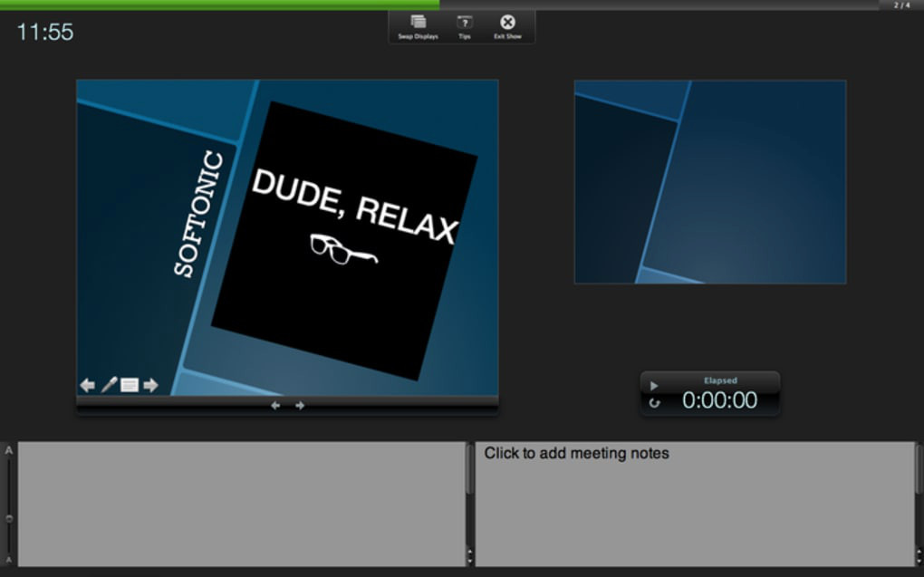Click the speaker notes pane scrollbar
Viewport: 924px width, 577px height.
tap(469, 470)
